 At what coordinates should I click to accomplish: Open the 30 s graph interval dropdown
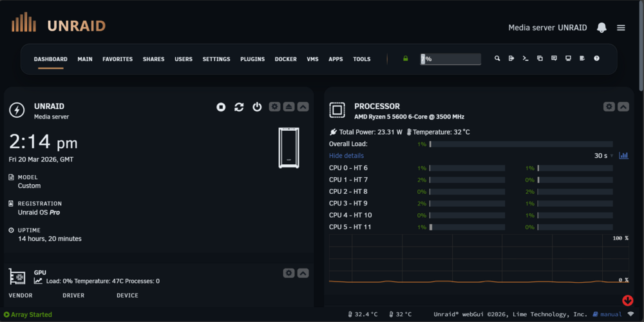point(604,156)
